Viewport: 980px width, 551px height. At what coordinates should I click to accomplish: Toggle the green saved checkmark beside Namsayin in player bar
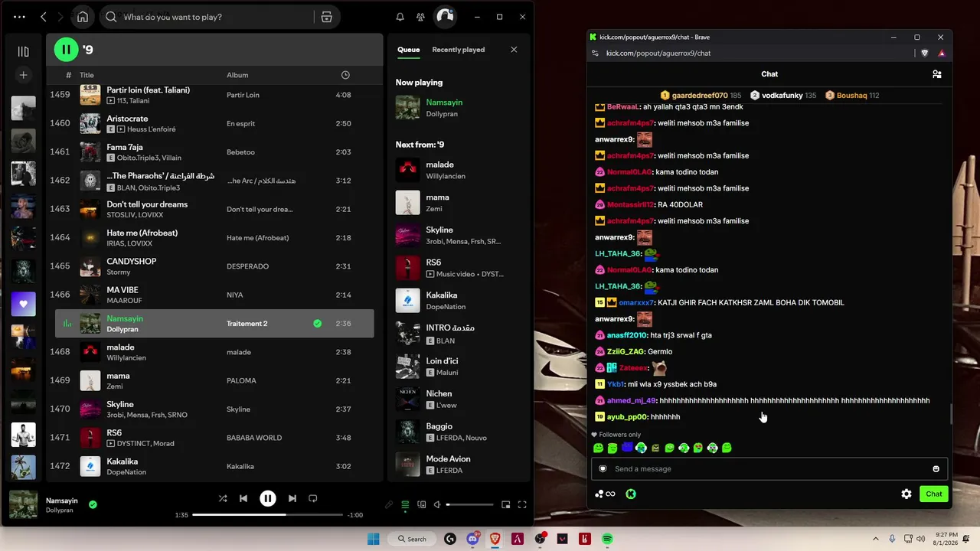pos(93,504)
